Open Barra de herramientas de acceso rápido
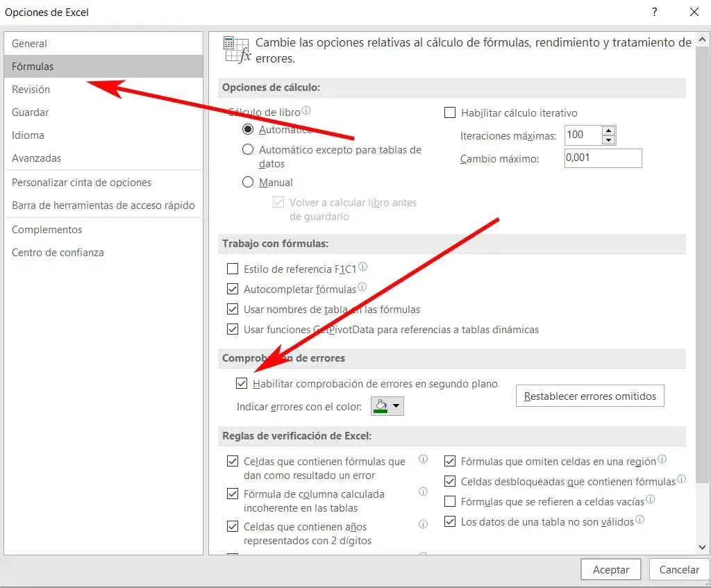The height and width of the screenshot is (588, 711). (x=103, y=205)
